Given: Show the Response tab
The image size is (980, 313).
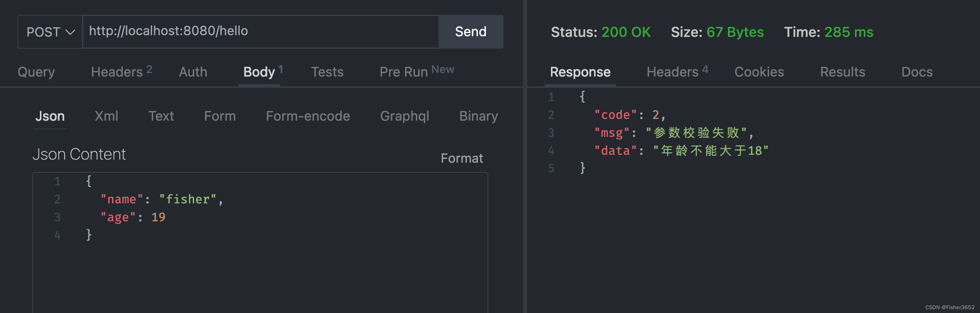Looking at the screenshot, I should click(580, 72).
